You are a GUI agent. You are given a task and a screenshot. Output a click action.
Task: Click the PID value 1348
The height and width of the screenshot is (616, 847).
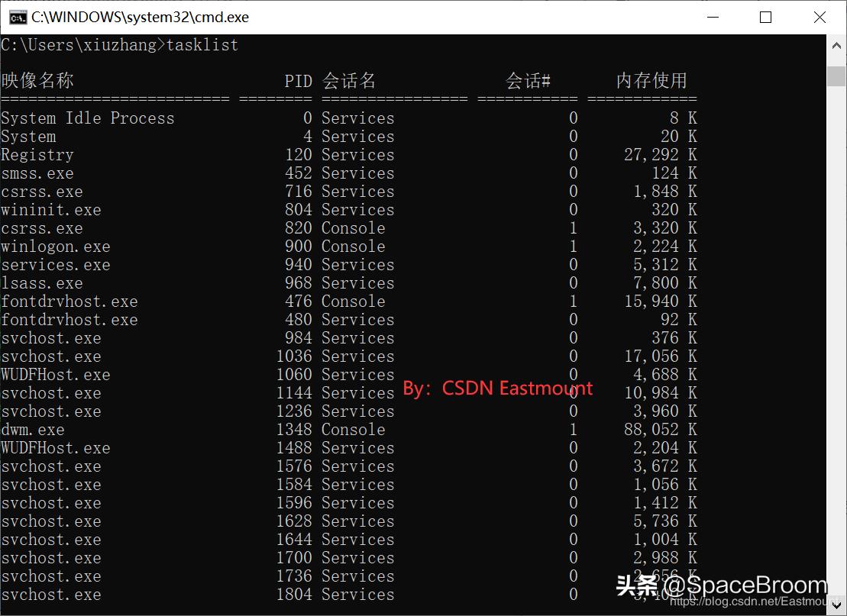click(x=294, y=431)
